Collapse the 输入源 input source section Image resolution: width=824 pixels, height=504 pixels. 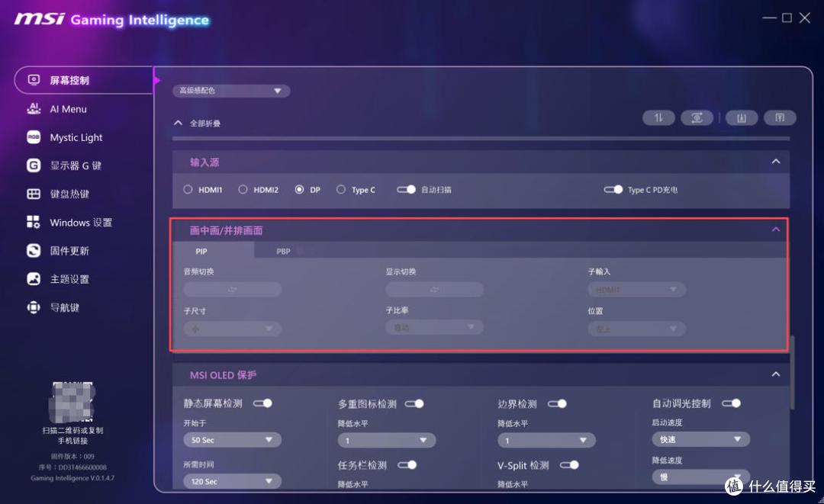tap(776, 162)
